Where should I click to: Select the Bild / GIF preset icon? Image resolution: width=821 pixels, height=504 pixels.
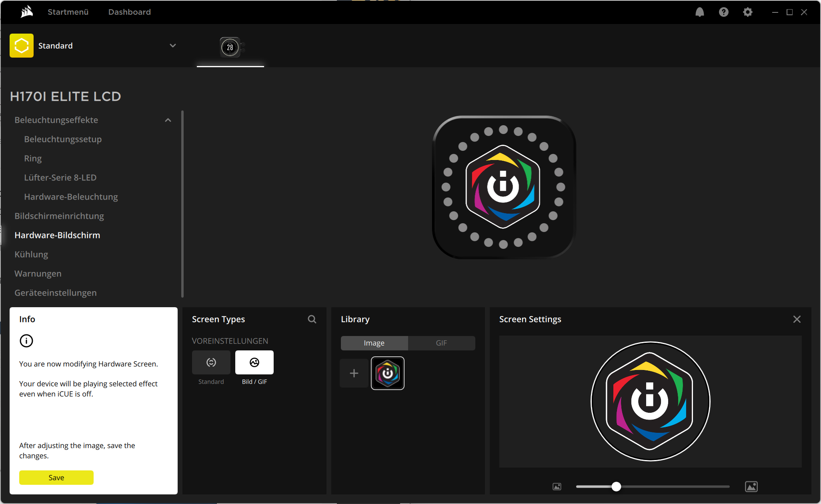pyautogui.click(x=254, y=362)
